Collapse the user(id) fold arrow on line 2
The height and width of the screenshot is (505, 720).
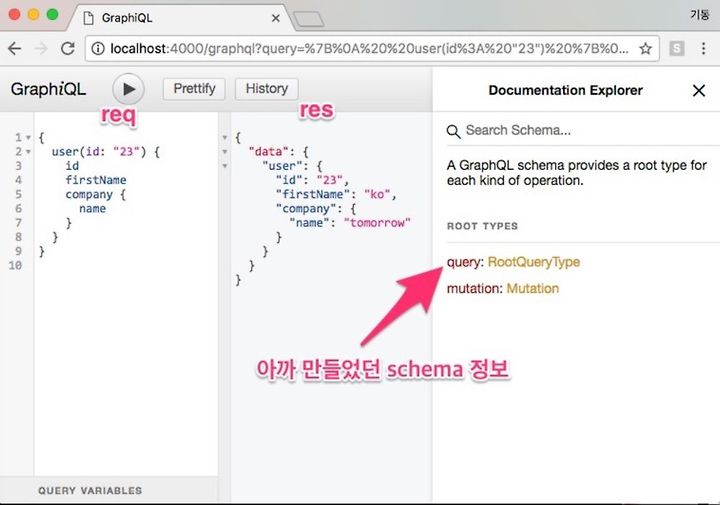[28, 152]
